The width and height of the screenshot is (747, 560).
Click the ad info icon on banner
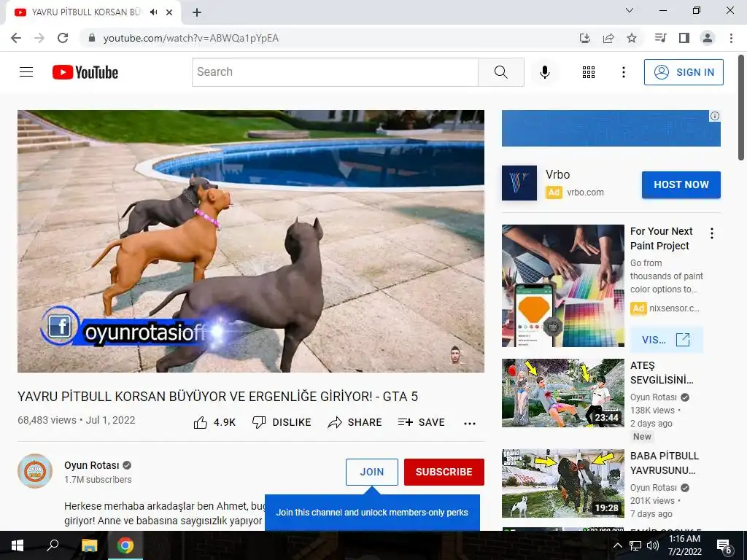[715, 116]
